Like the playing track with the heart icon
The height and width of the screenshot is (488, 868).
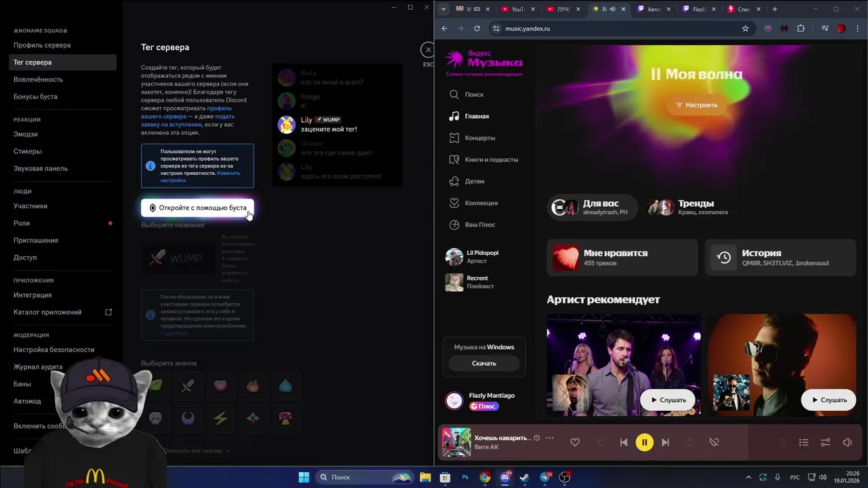click(x=575, y=443)
